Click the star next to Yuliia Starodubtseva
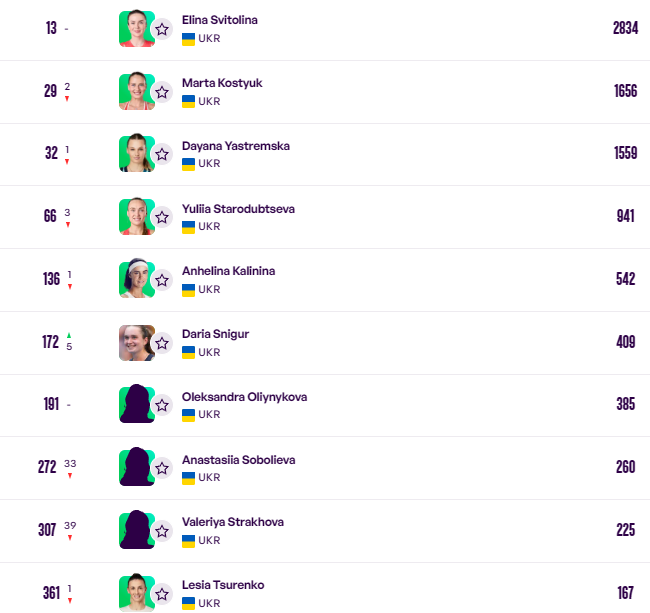650x613 pixels. pyautogui.click(x=162, y=217)
